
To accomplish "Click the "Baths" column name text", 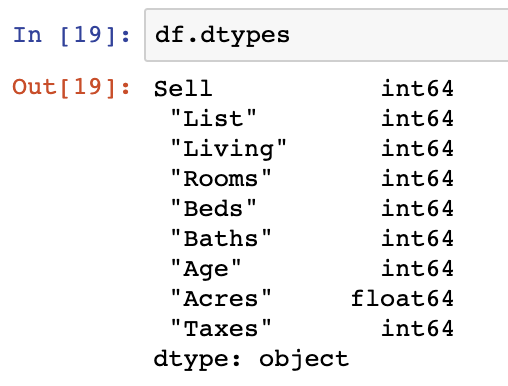I will [x=221, y=238].
